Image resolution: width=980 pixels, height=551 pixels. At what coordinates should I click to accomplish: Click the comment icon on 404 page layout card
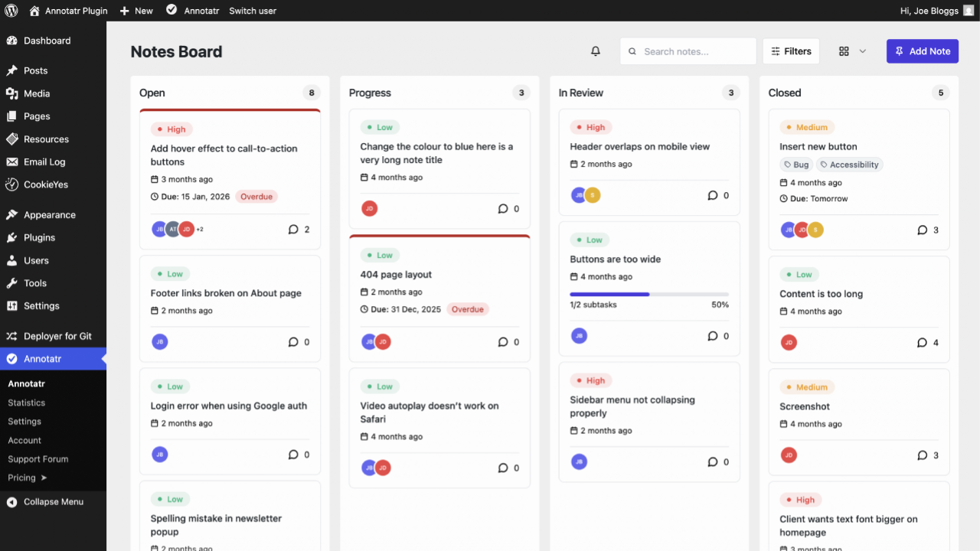tap(503, 342)
